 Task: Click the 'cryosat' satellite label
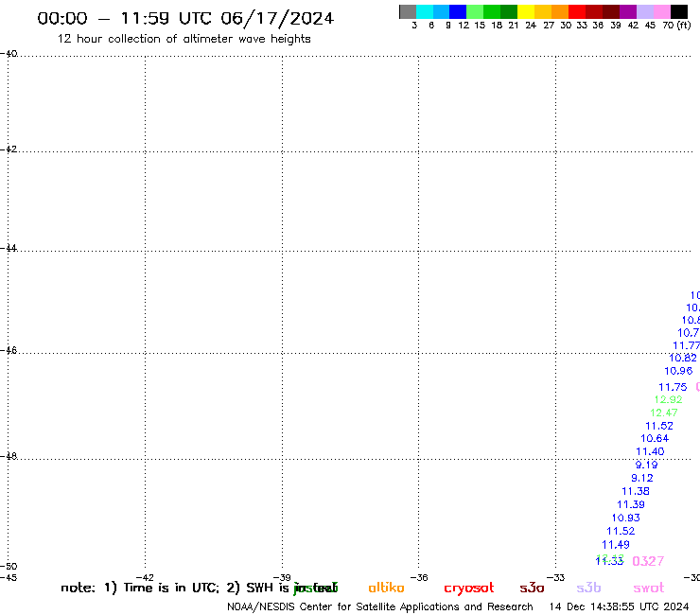469,589
